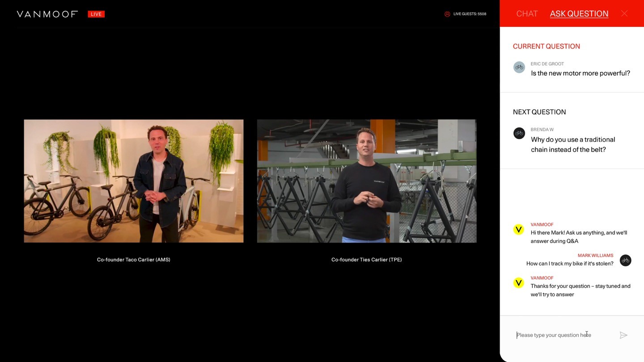Click the second yellow VanMoof avatar

[x=519, y=283]
